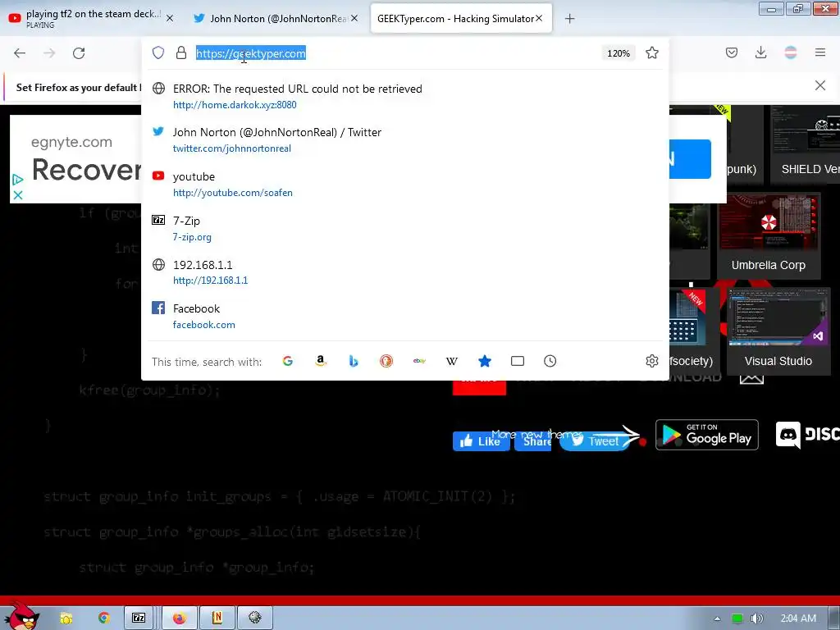Select the Visual Studio theme

tap(778, 331)
